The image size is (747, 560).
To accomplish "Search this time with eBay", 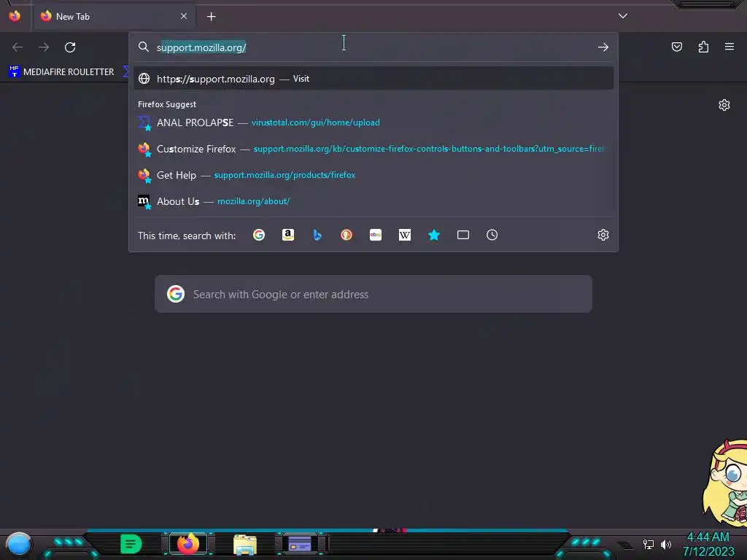I will [x=376, y=235].
